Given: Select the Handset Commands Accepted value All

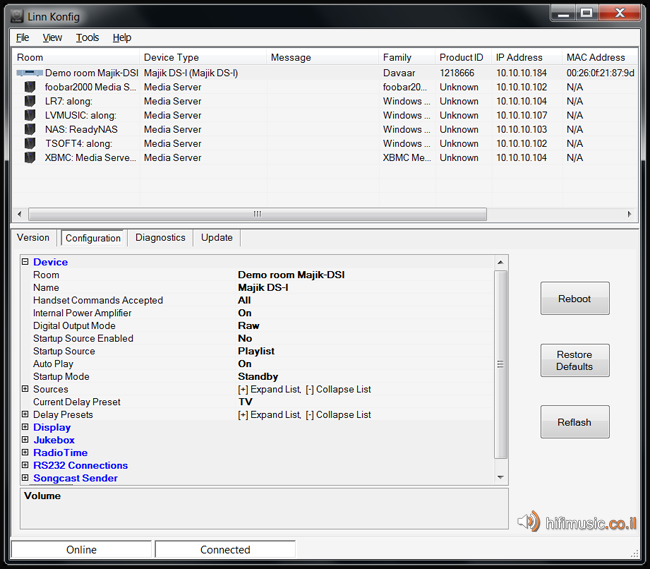Looking at the screenshot, I should (244, 300).
